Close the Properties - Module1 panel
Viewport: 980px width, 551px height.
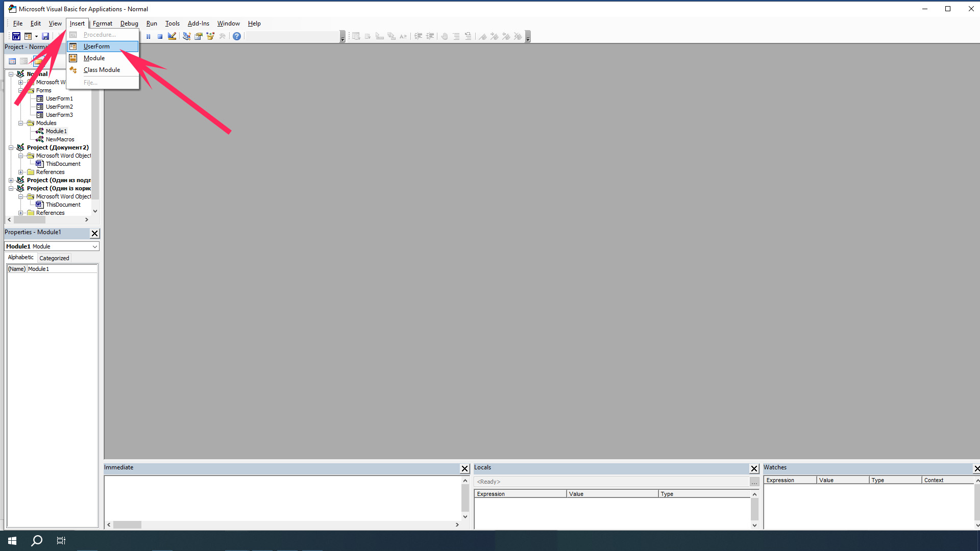coord(95,233)
